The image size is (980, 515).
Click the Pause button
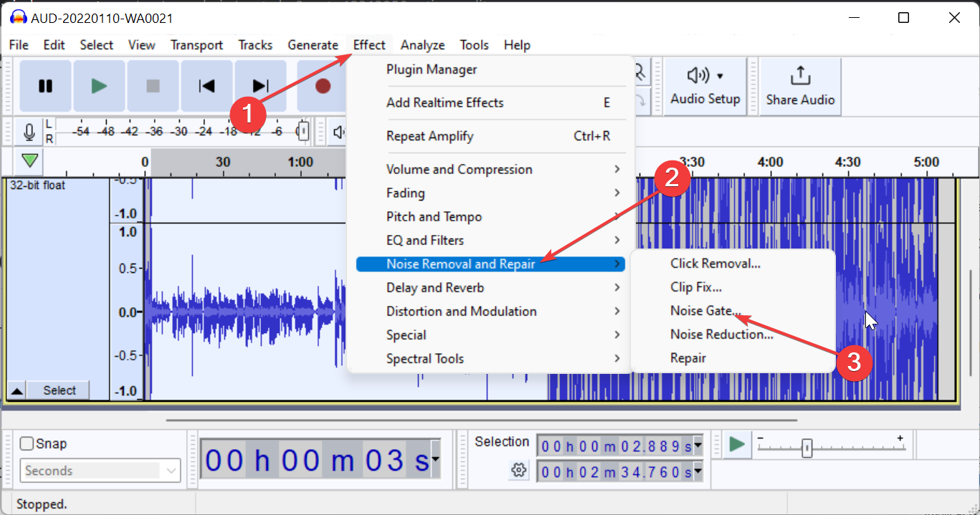(45, 85)
